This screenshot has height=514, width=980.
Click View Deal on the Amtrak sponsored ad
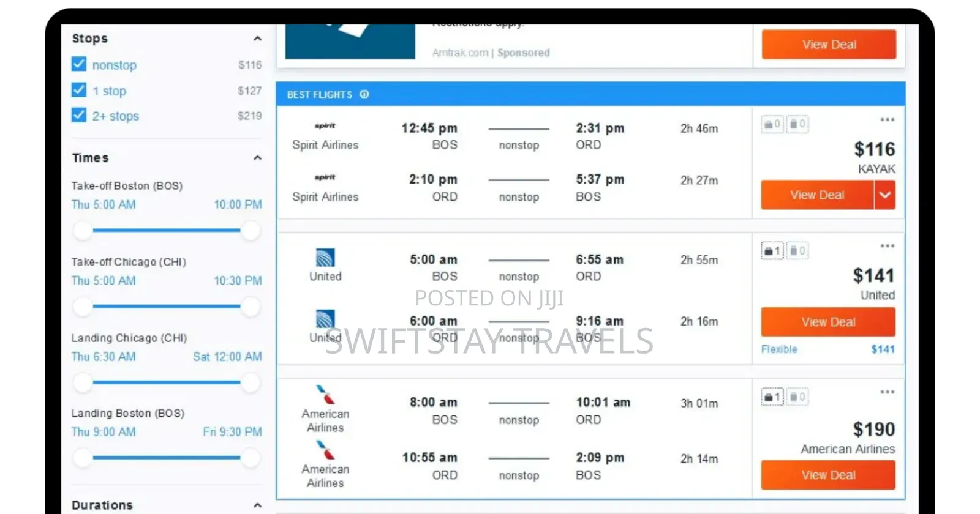point(829,44)
